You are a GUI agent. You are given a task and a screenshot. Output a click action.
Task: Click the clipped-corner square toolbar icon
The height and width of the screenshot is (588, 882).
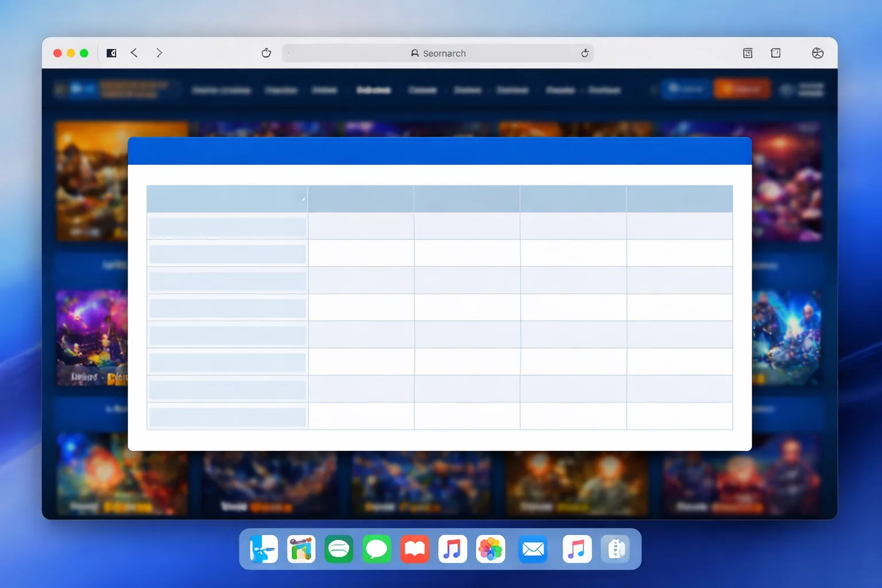click(775, 53)
